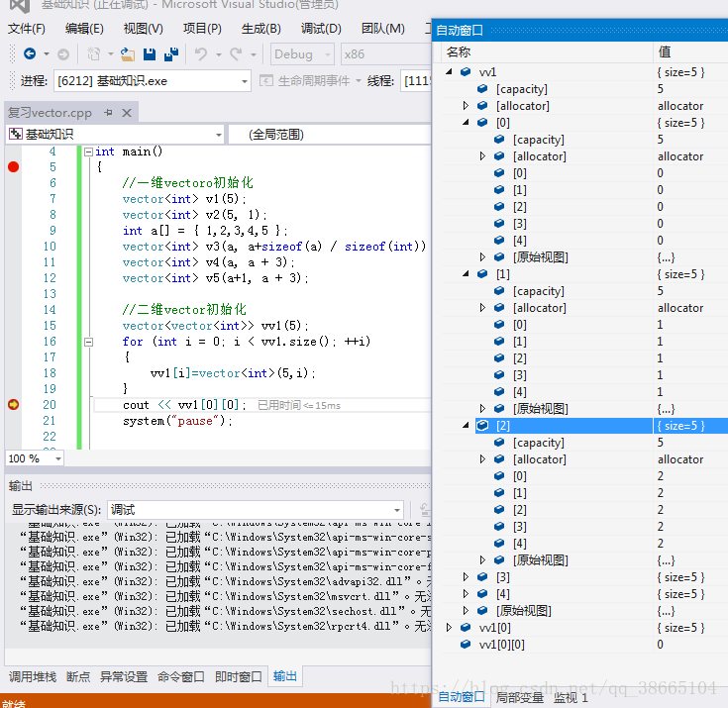The width and height of the screenshot is (728, 708).
Task: Open the 生成(B) menu
Action: point(260,29)
